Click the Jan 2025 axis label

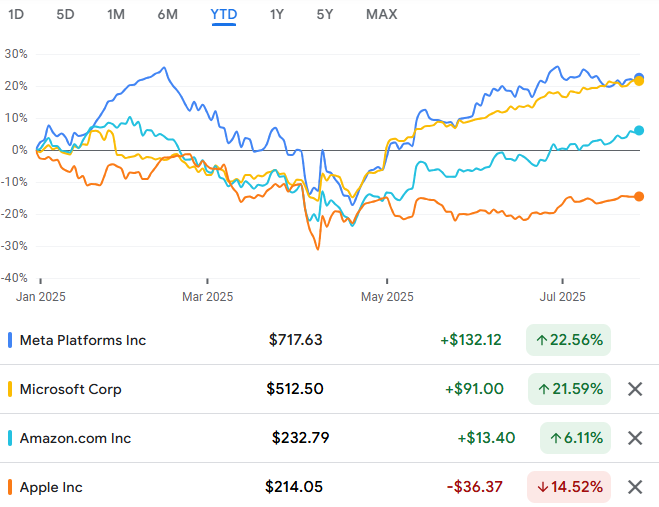[40, 297]
